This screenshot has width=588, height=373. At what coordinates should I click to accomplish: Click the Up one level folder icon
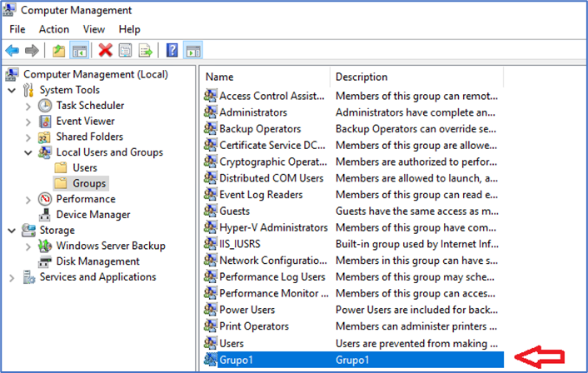coord(58,51)
